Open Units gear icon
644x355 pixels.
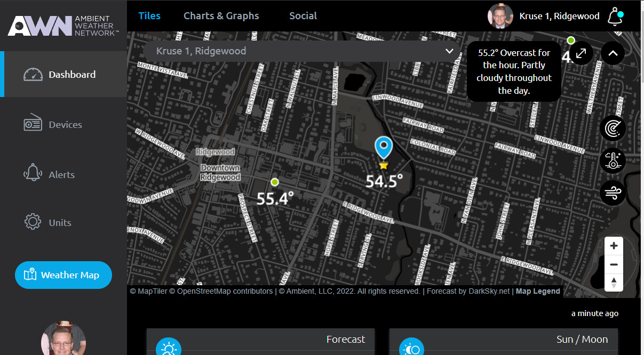33,222
